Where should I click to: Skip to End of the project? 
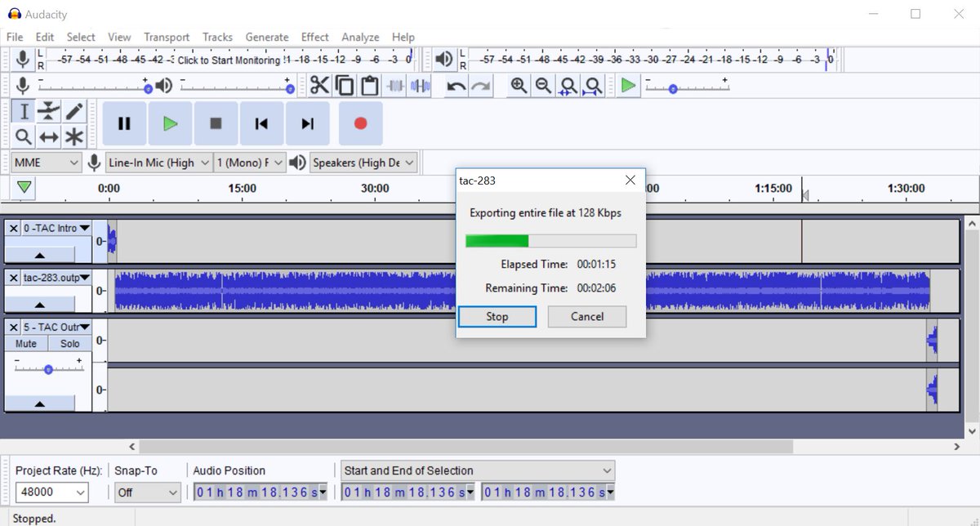(307, 124)
